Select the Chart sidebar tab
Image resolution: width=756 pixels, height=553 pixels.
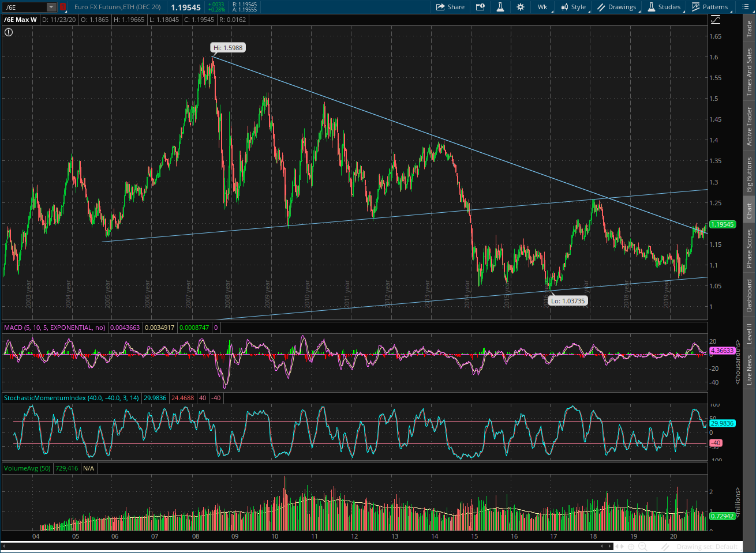[749, 211]
